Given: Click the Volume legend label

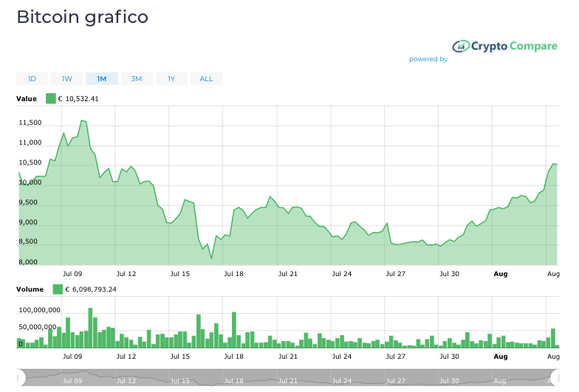Looking at the screenshot, I should pyautogui.click(x=30, y=289).
